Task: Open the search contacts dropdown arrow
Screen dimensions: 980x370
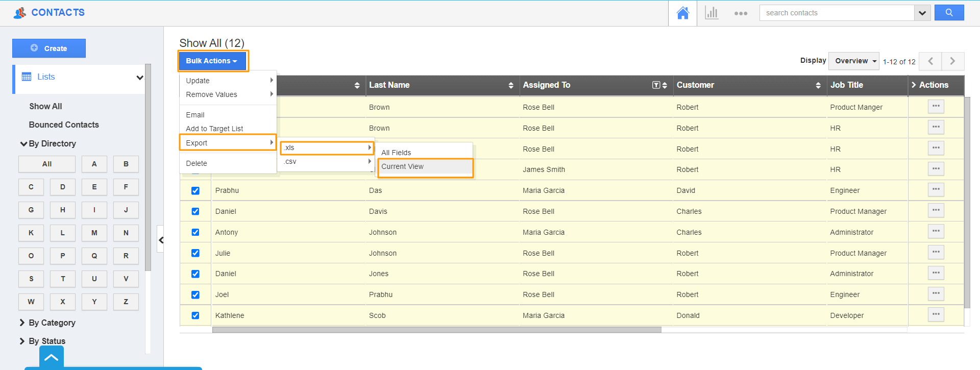Action: (922, 13)
